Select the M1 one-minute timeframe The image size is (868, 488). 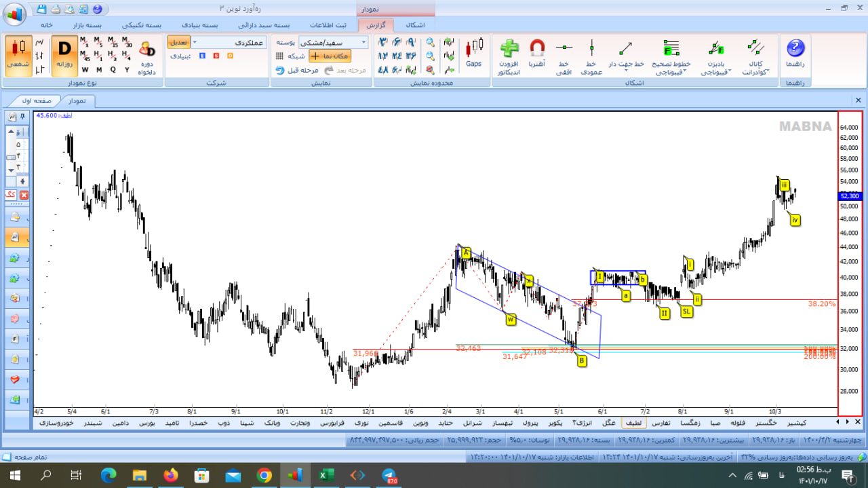pos(85,41)
